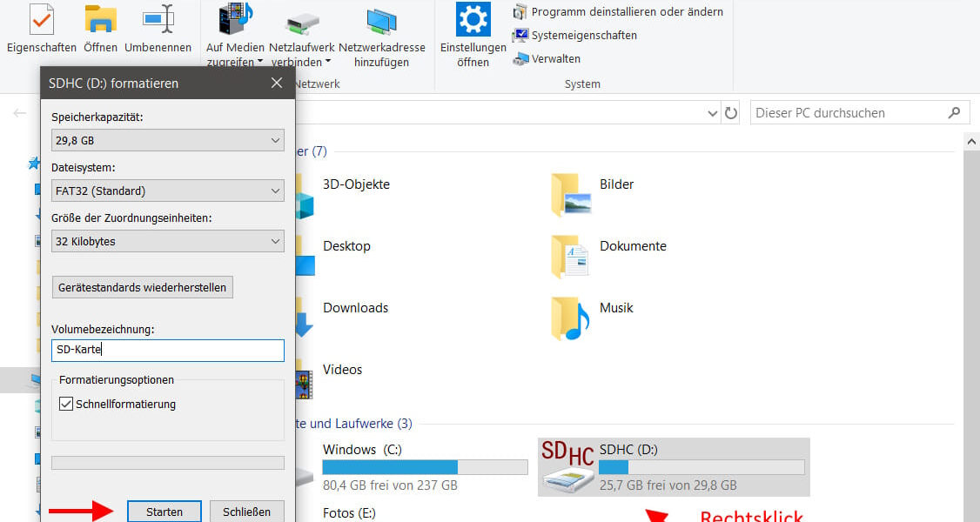Click Gerätestandards wiederherstellen button

coord(143,288)
